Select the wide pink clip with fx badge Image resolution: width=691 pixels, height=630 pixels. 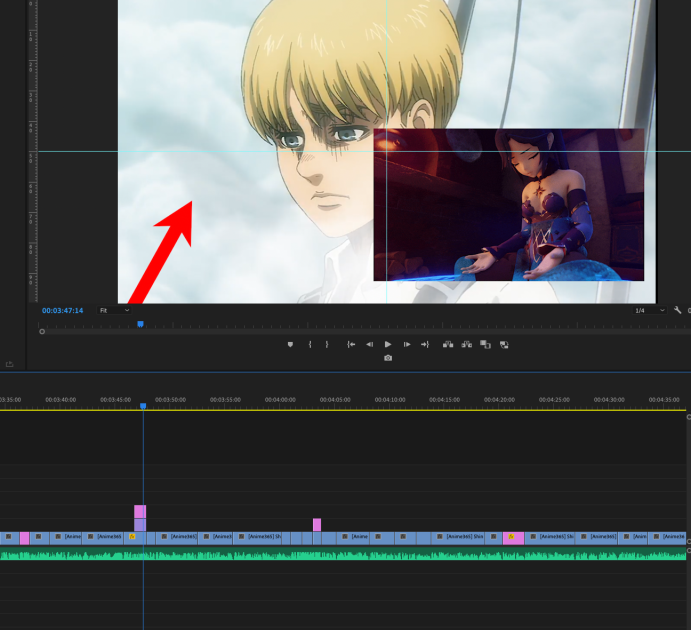point(513,538)
